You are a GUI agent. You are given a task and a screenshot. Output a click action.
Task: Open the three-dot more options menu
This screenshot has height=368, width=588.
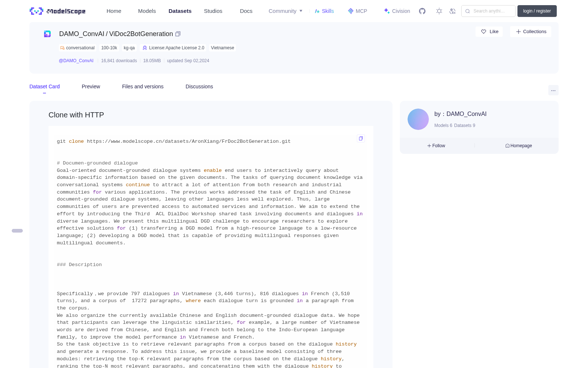[x=553, y=90]
